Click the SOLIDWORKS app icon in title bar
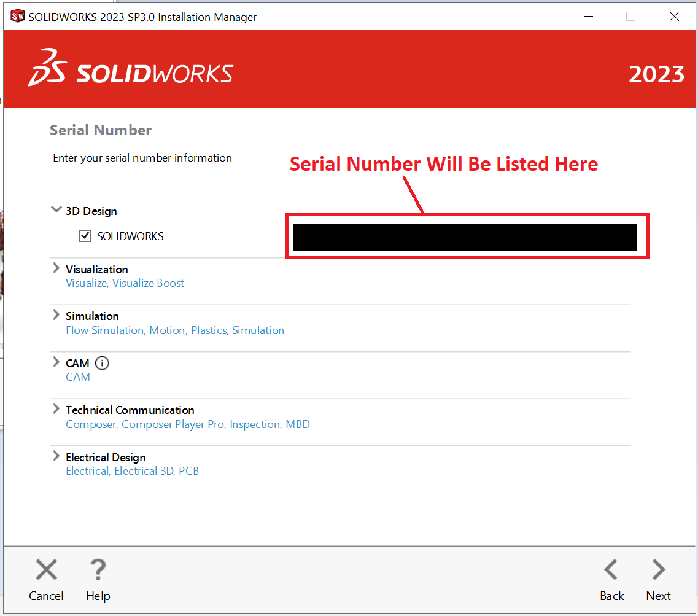Screen dimensions: 698x616 tap(17, 17)
